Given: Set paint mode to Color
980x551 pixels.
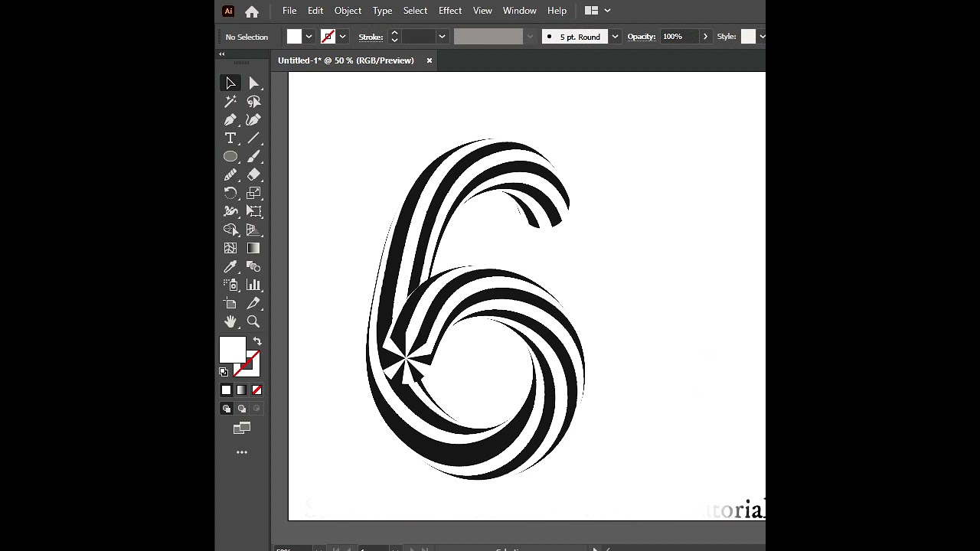Looking at the screenshot, I should [x=227, y=390].
